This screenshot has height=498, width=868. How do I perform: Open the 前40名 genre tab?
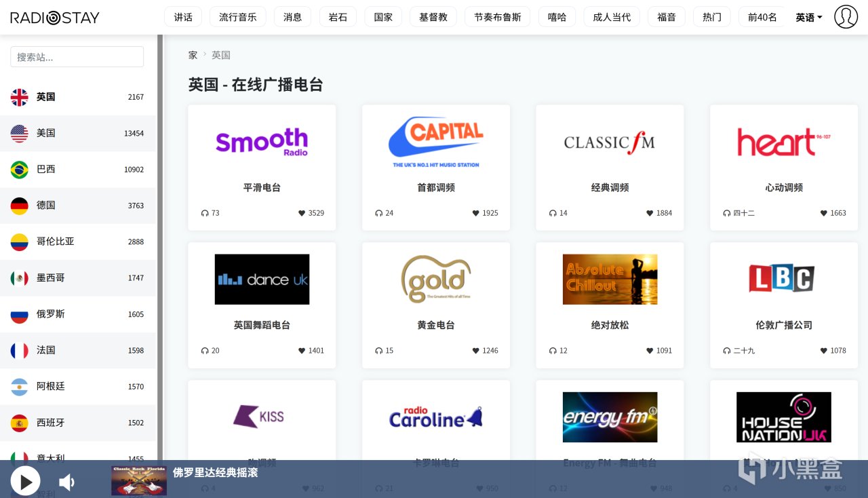(762, 17)
